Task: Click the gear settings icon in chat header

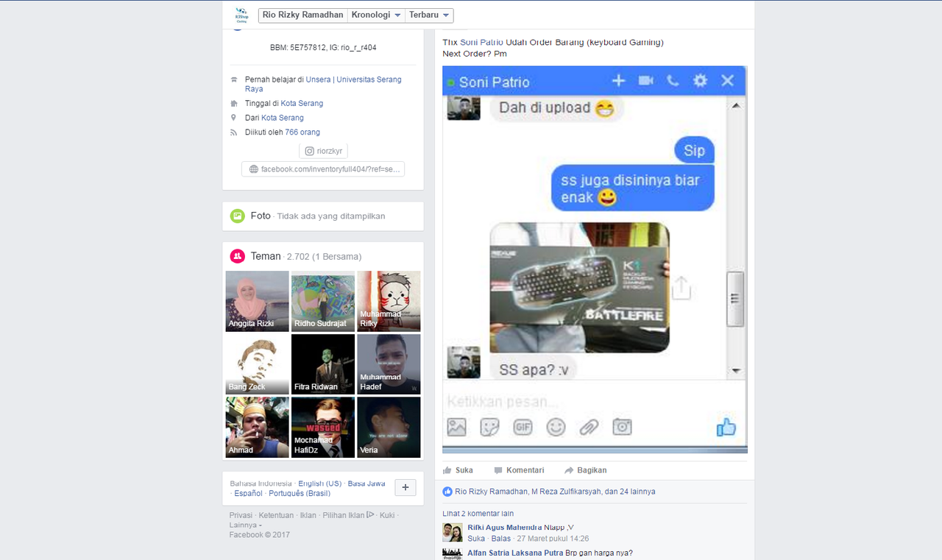Action: tap(700, 80)
